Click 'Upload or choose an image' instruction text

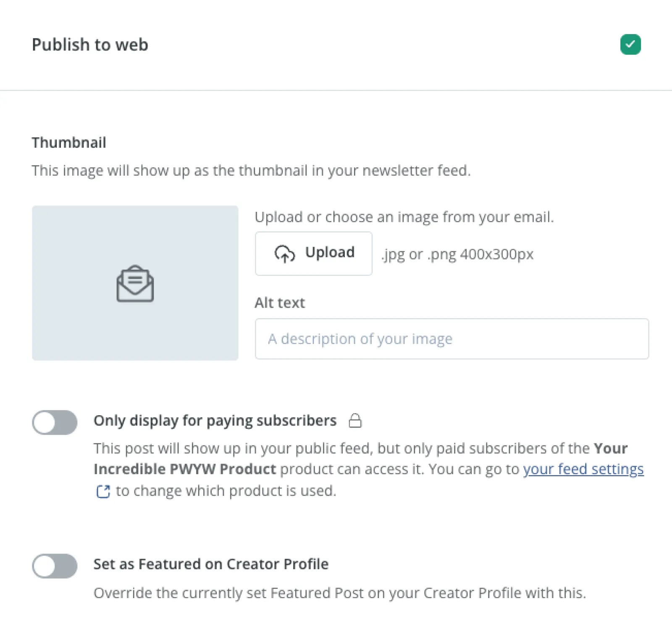click(404, 217)
